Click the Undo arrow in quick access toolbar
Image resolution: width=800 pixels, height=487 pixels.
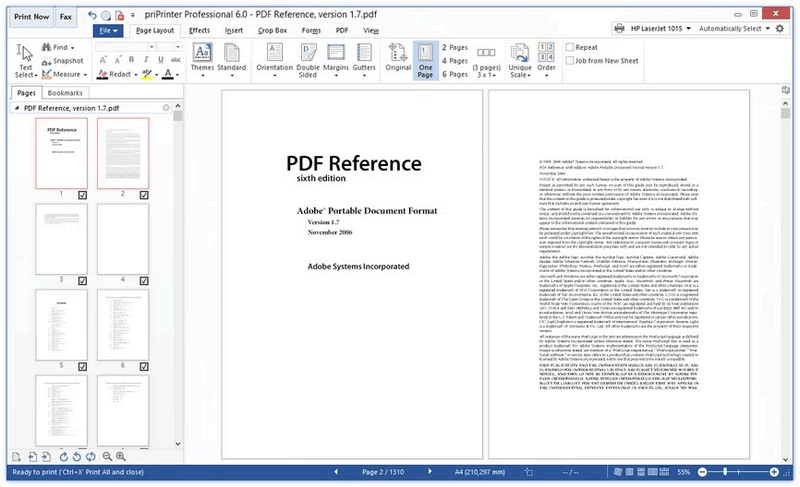(x=92, y=15)
